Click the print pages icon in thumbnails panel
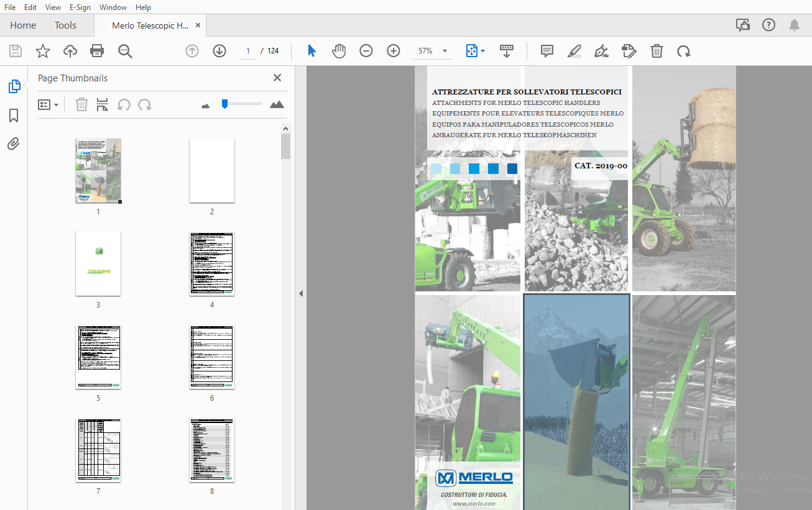The height and width of the screenshot is (510, 812). pos(103,105)
